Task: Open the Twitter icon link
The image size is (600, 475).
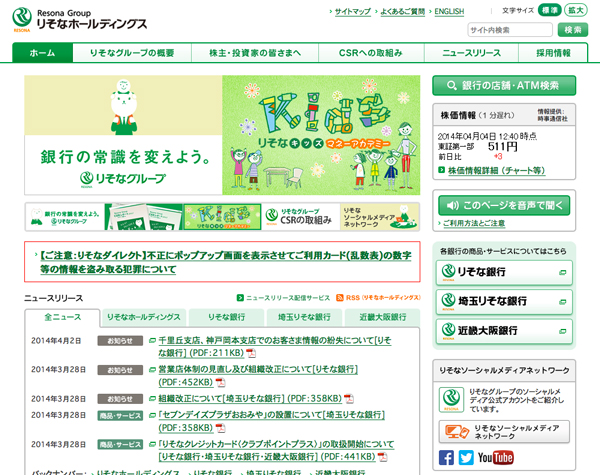Action: click(x=466, y=457)
